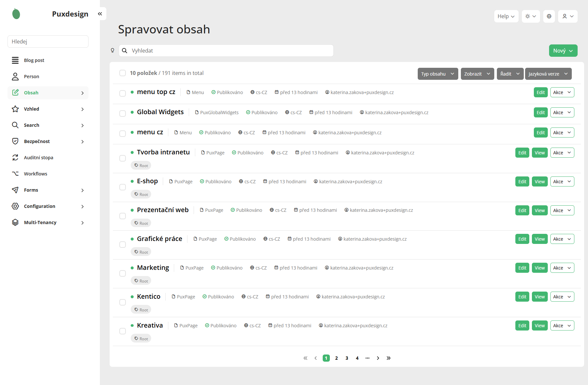The width and height of the screenshot is (588, 385).
Task: Tick the checkbox next to menu top cz
Action: pyautogui.click(x=123, y=93)
